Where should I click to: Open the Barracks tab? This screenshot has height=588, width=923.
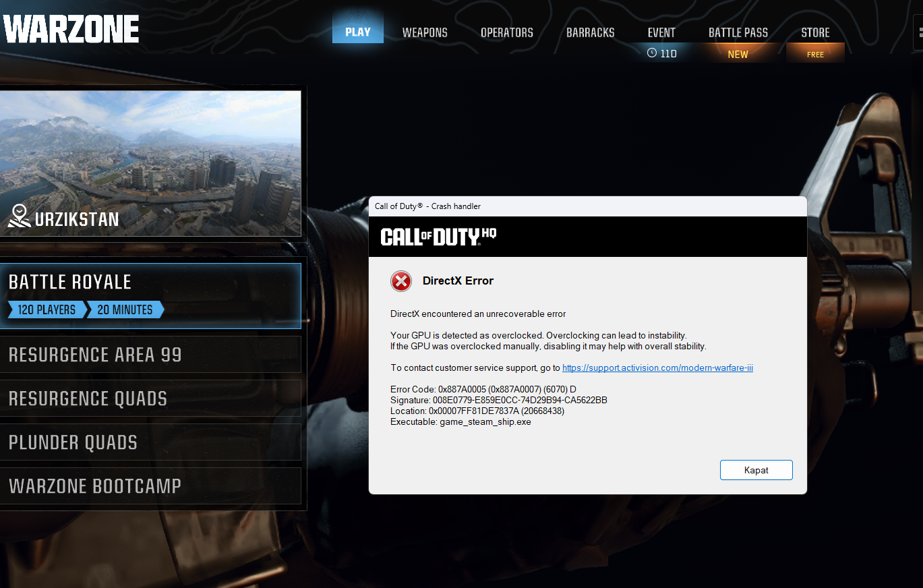[x=591, y=32]
